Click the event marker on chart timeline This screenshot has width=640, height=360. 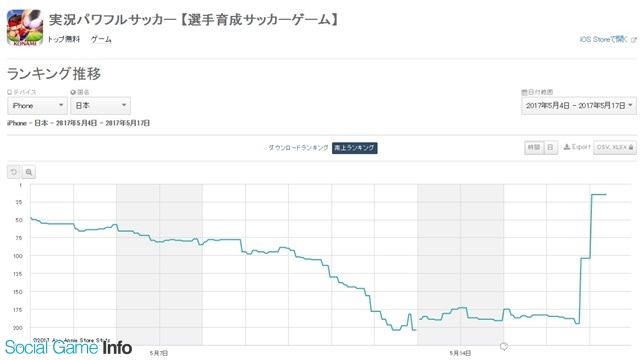pos(504,346)
